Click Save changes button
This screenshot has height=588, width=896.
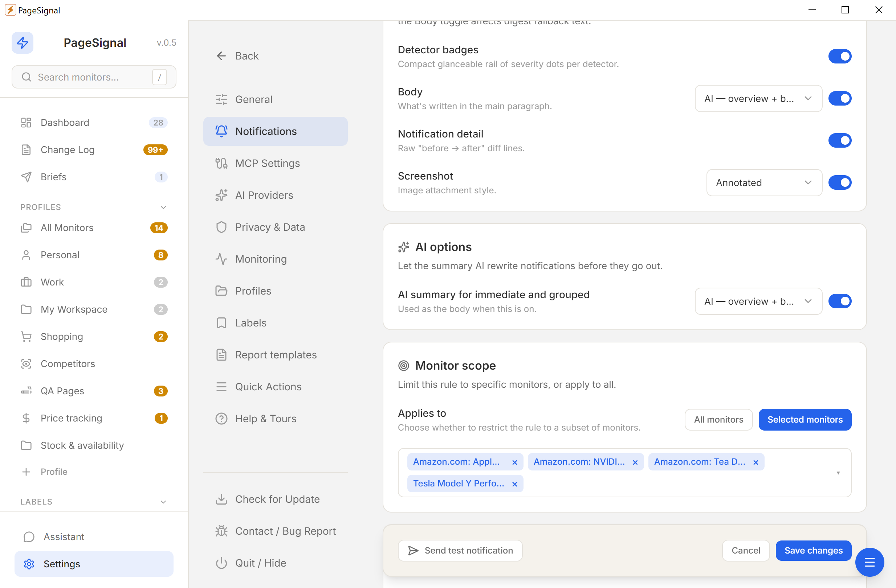pos(813,551)
